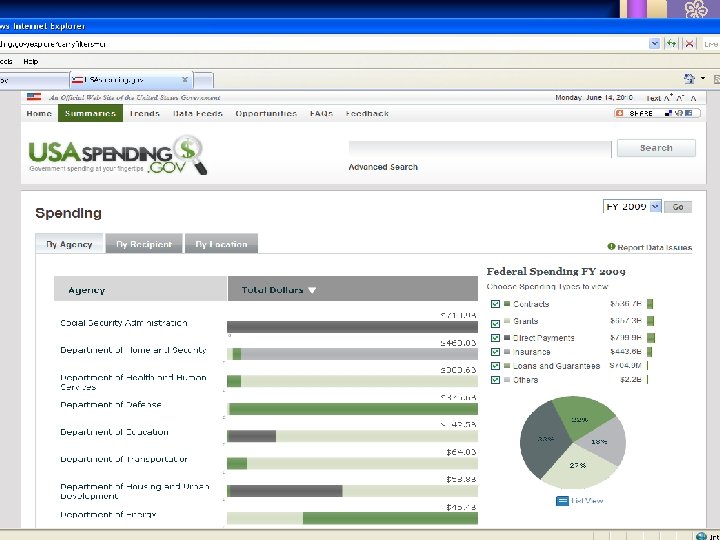Select Department of Housing and Urban Development label
Image resolution: width=720 pixels, height=540 pixels.
click(x=135, y=491)
